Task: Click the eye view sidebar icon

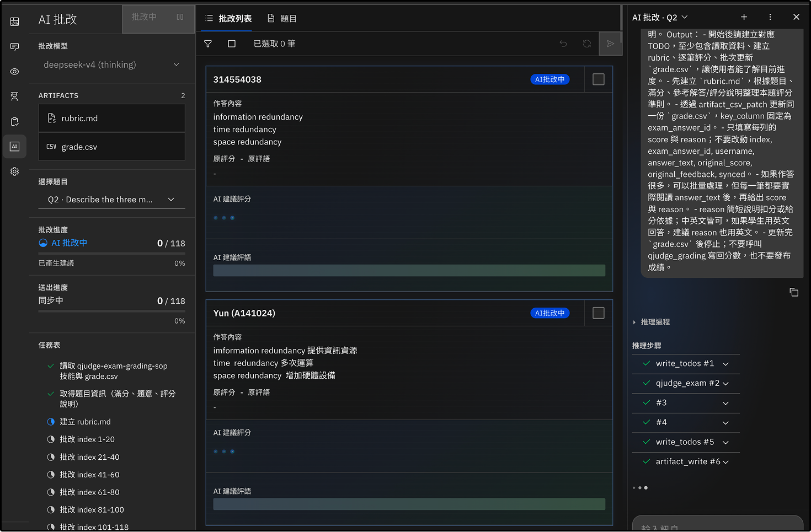Action: tap(14, 72)
